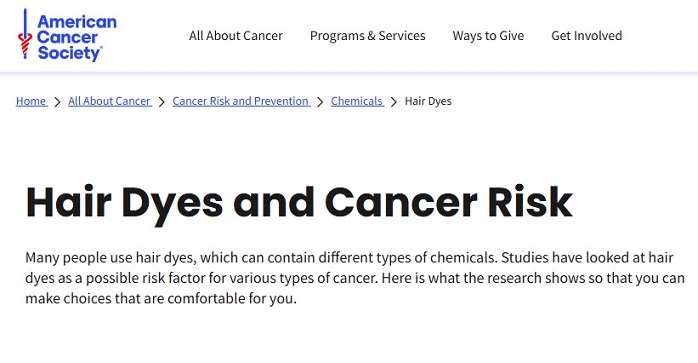Navigate to the Chemicals breadcrumb link
Image resolution: width=698 pixels, height=363 pixels.
coord(357,101)
